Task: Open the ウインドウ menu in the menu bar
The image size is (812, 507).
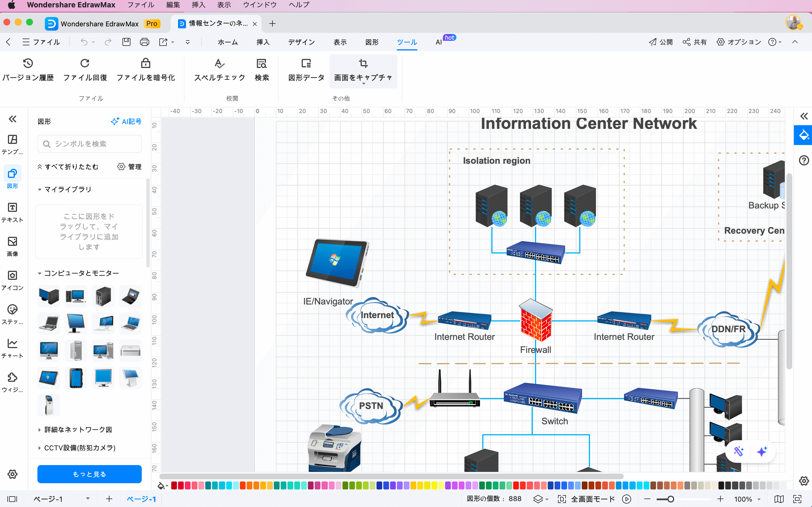Action: [260, 5]
